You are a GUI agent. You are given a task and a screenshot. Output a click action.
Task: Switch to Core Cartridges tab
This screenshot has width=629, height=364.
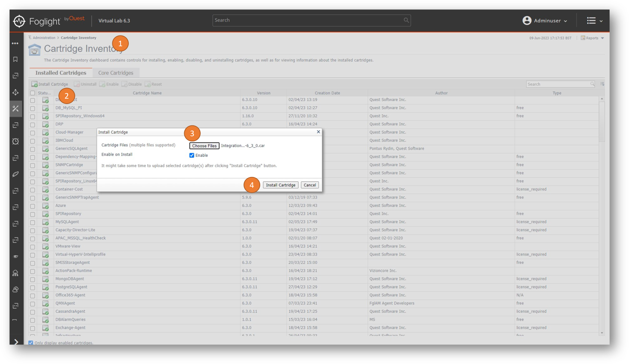[x=116, y=73]
